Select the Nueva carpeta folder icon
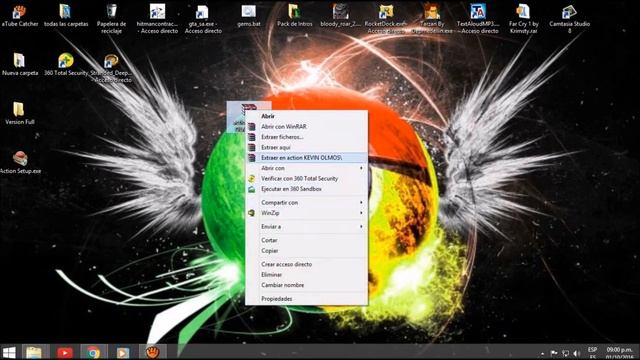 pos(20,64)
